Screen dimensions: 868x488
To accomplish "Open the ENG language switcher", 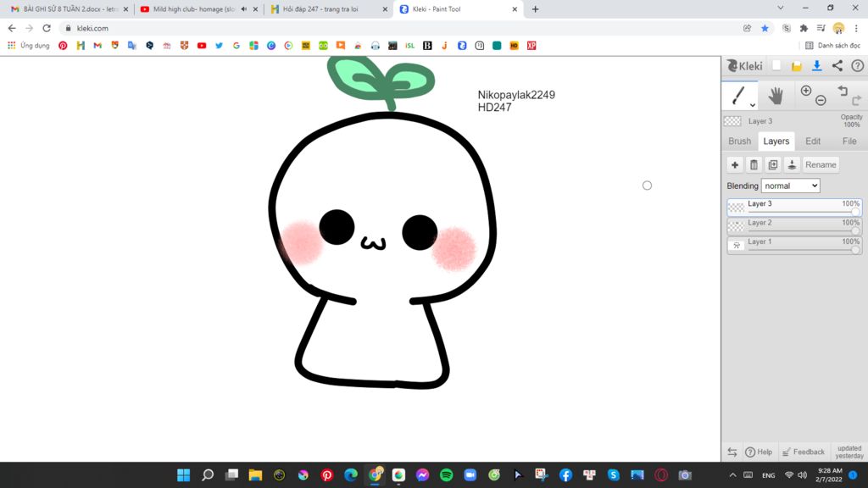I will pyautogui.click(x=768, y=475).
